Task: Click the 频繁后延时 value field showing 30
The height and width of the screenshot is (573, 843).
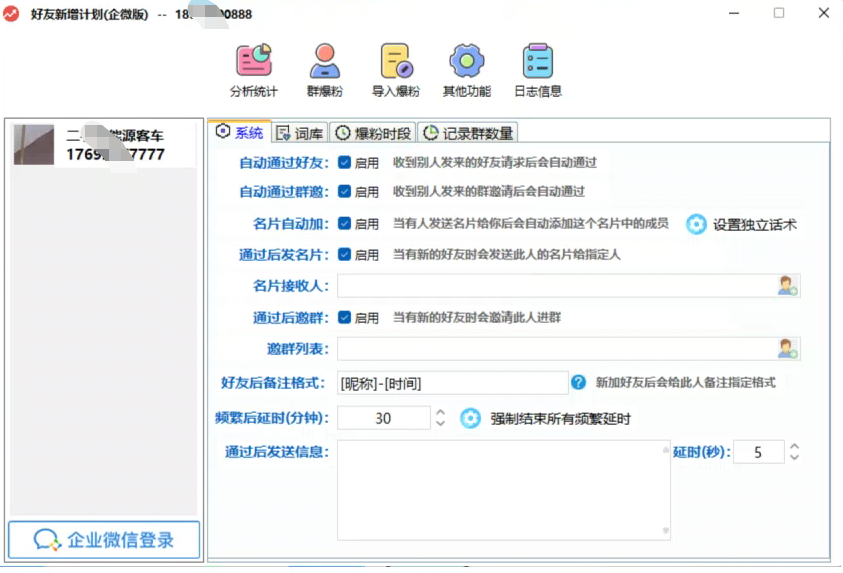Action: 384,418
